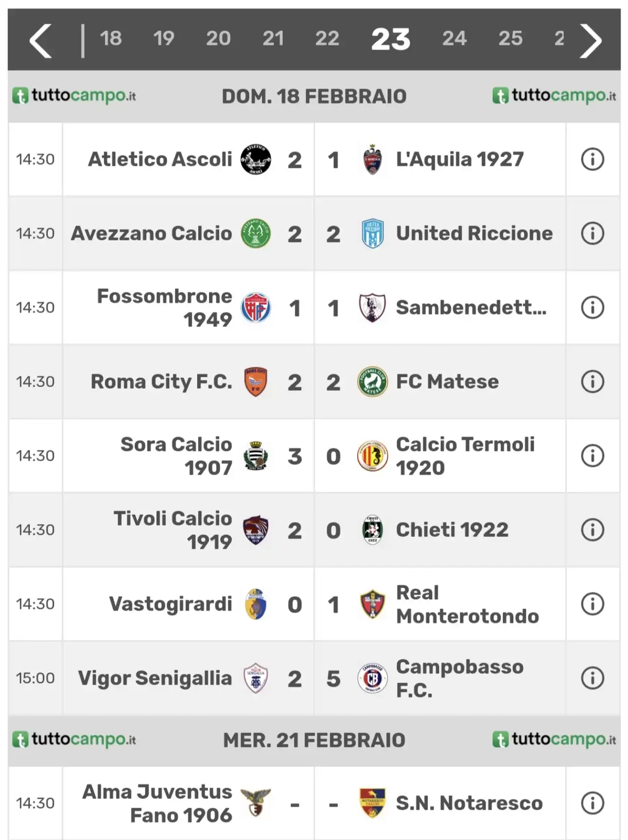Screen dimensions: 628x840
Task: Open the Vastogirardi vs Real Monterotondo score
Action: pyautogui.click(x=314, y=604)
